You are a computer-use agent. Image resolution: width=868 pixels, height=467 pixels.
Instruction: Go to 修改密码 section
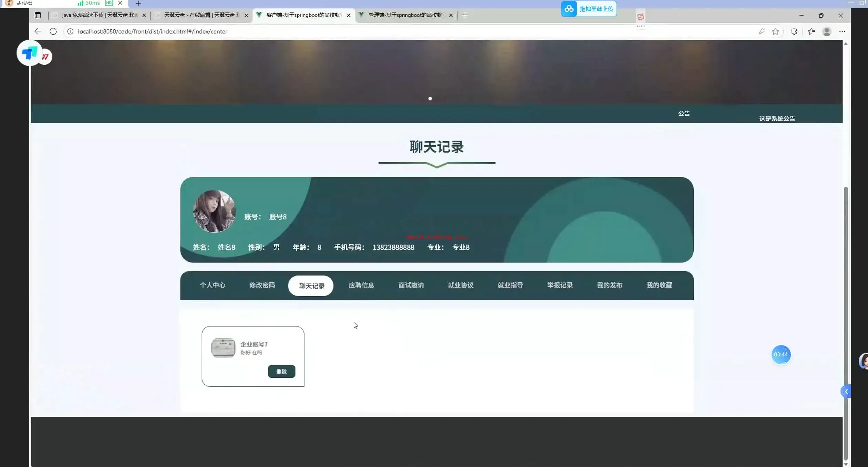[x=262, y=285]
